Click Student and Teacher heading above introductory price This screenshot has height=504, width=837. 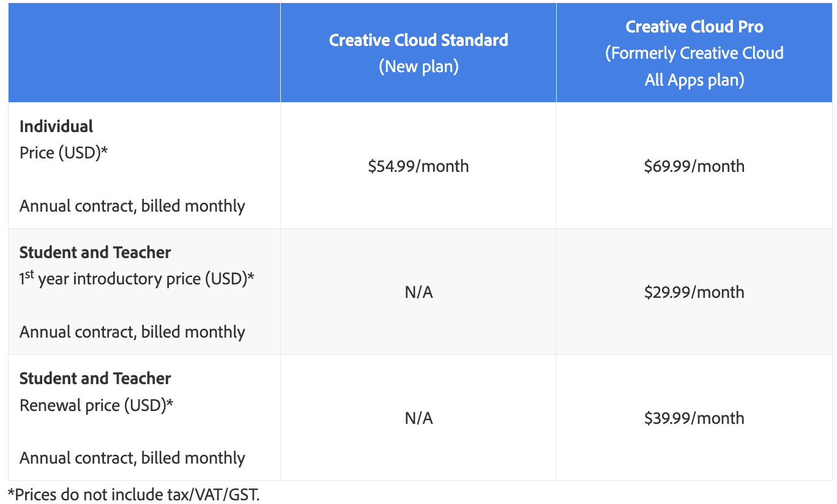coord(95,253)
